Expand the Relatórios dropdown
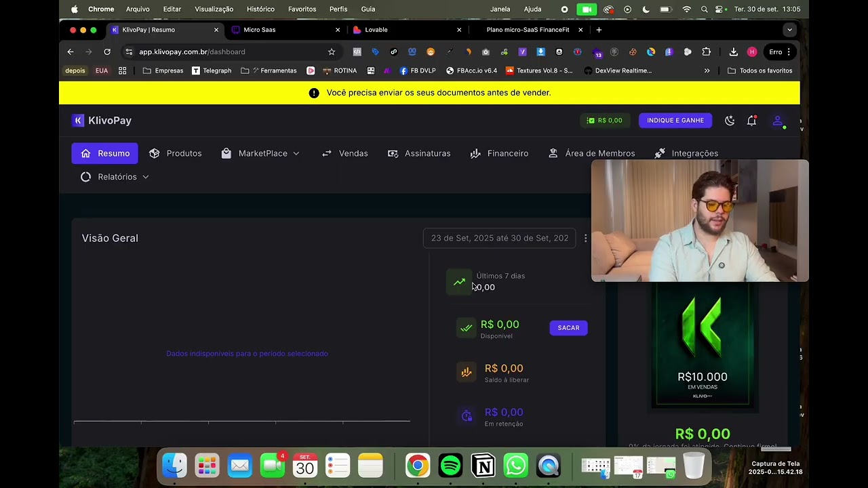Viewport: 868px width, 488px height. (115, 177)
